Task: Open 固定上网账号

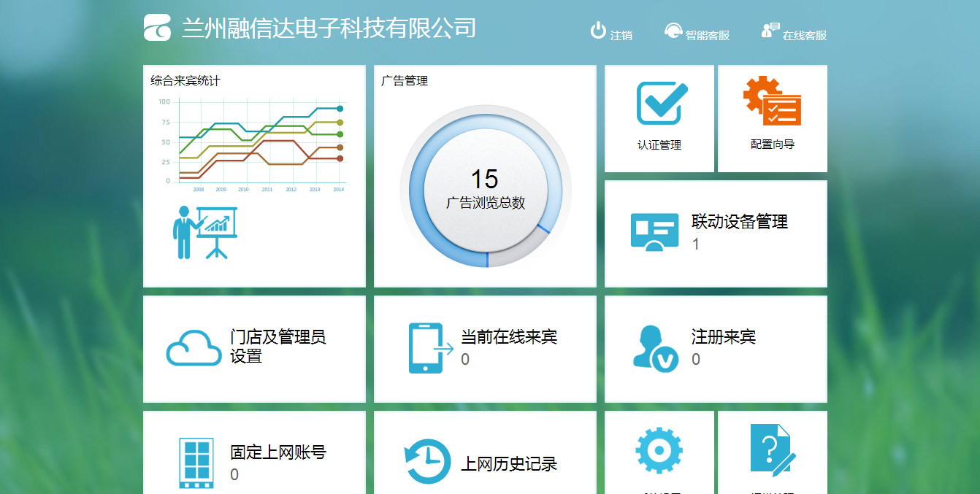Action: (x=278, y=452)
